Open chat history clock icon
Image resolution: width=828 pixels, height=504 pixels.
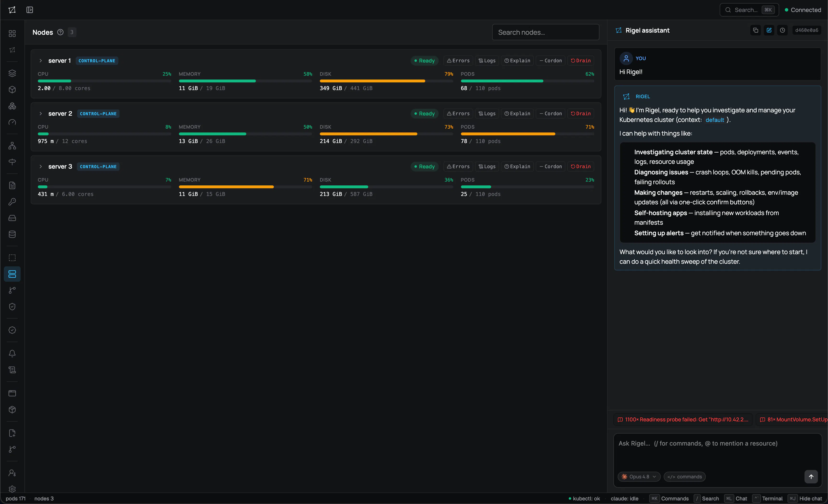[782, 30]
